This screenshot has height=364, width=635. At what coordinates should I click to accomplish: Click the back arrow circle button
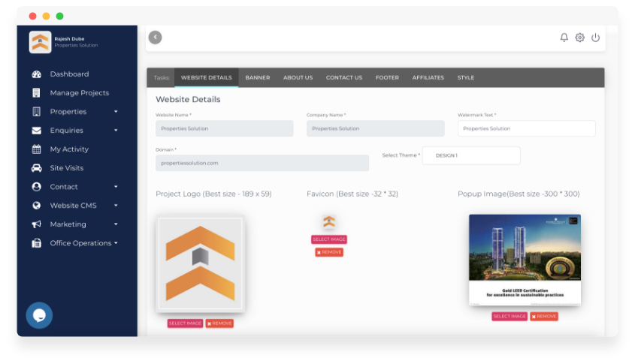[155, 38]
